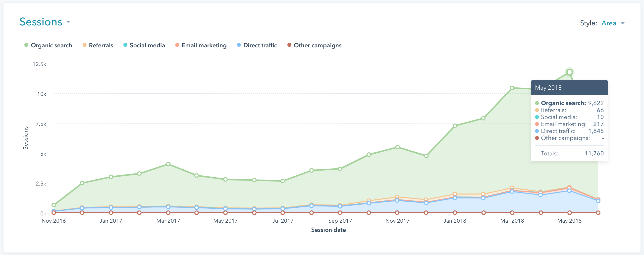Select the May 2017 organic search data point

coord(225,180)
